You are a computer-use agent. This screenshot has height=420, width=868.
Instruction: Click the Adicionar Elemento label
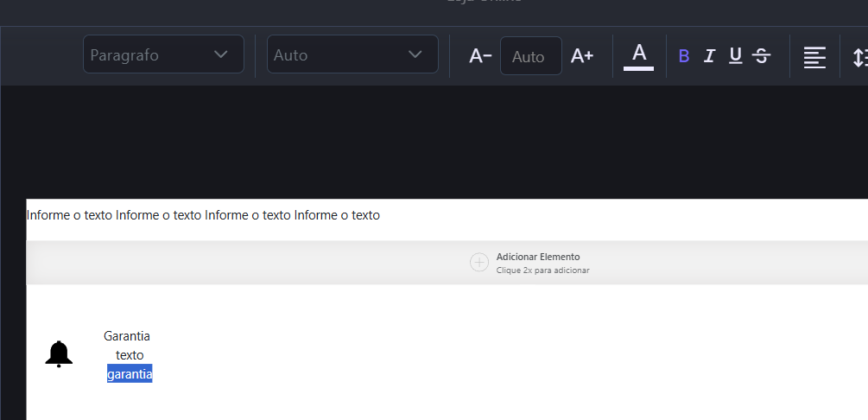(538, 257)
